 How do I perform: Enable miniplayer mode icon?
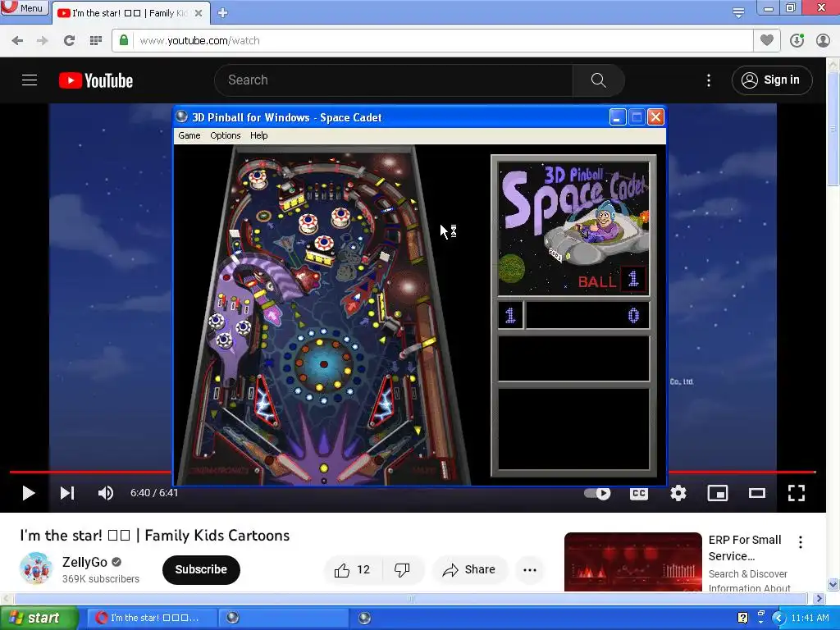(x=718, y=493)
